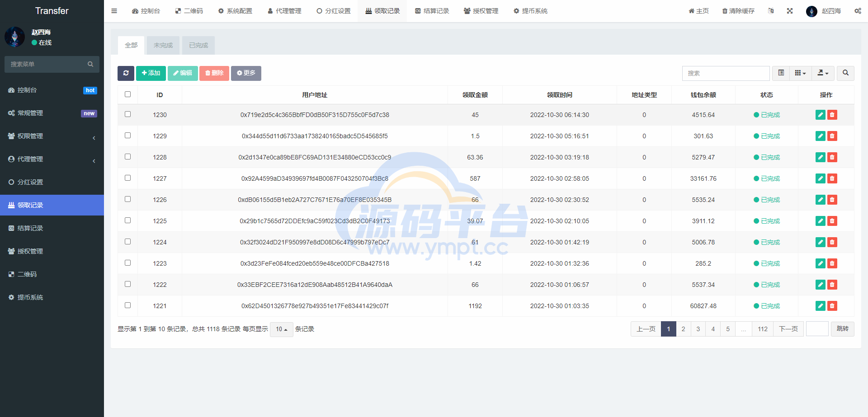Viewport: 868px width, 417px height.
Task: Click the page number jump input box
Action: [x=817, y=329]
